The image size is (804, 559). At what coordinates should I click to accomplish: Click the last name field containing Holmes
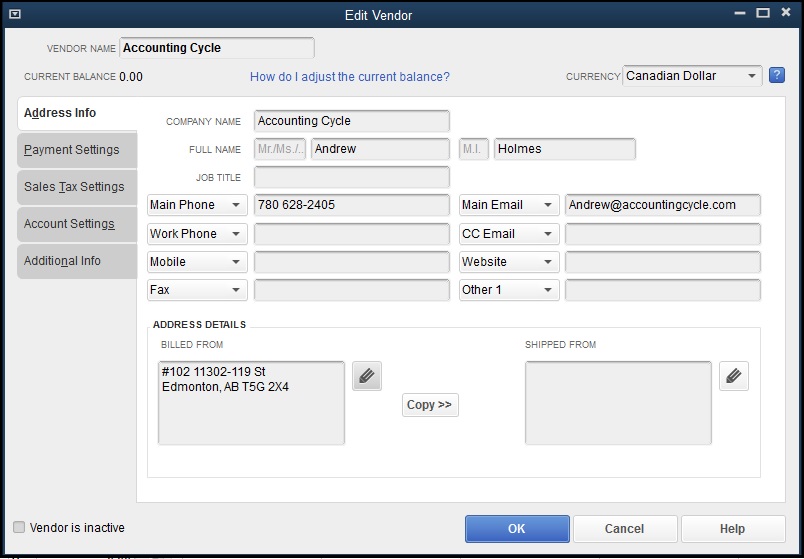coord(565,149)
